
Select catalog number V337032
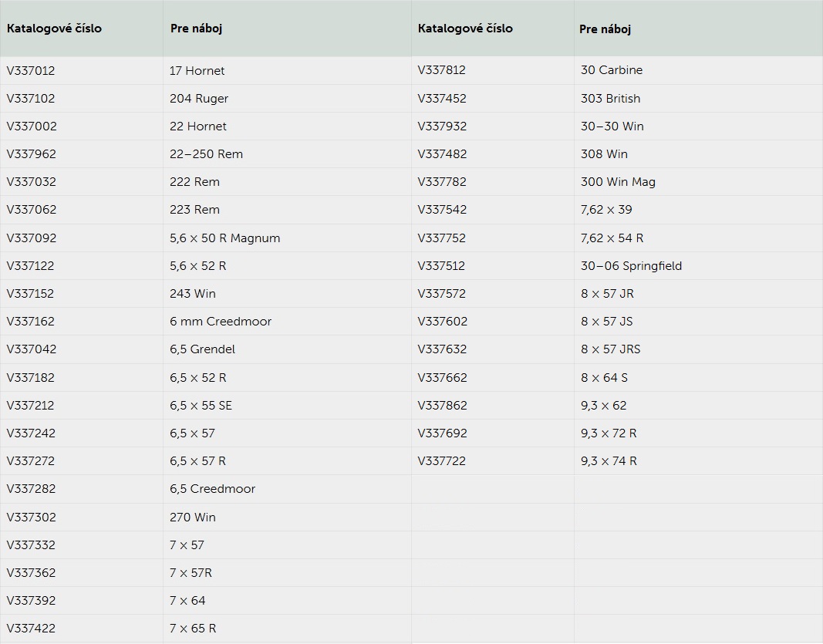coord(31,182)
